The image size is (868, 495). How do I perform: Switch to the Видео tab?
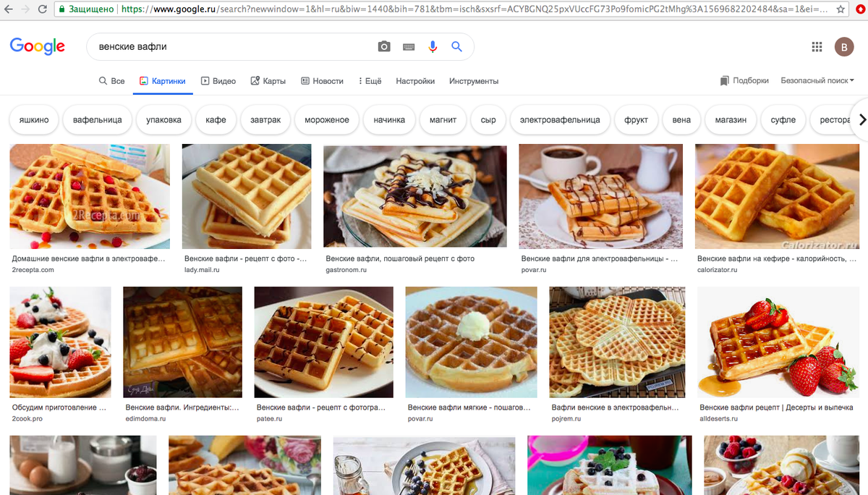pos(218,80)
